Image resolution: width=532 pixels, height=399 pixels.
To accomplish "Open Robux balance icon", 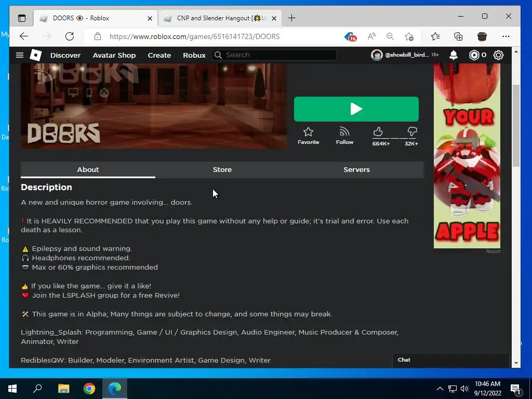I will pyautogui.click(x=474, y=55).
